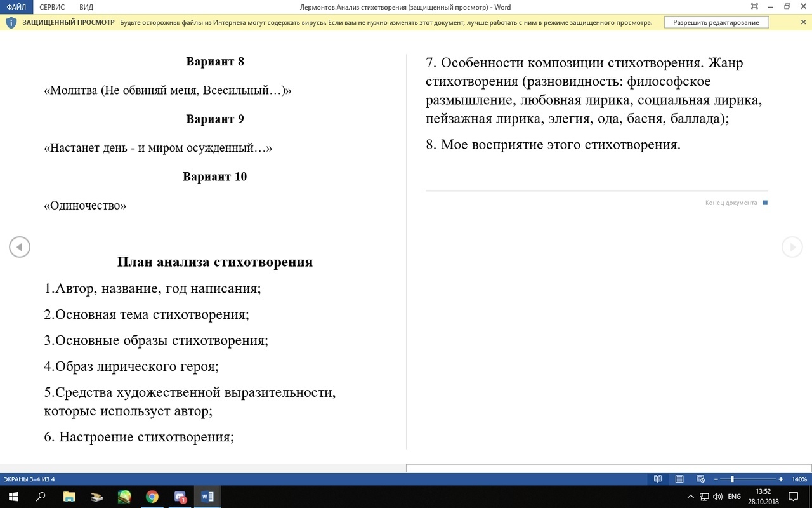Open Google Chrome from taskbar
The image size is (812, 508).
point(152,497)
